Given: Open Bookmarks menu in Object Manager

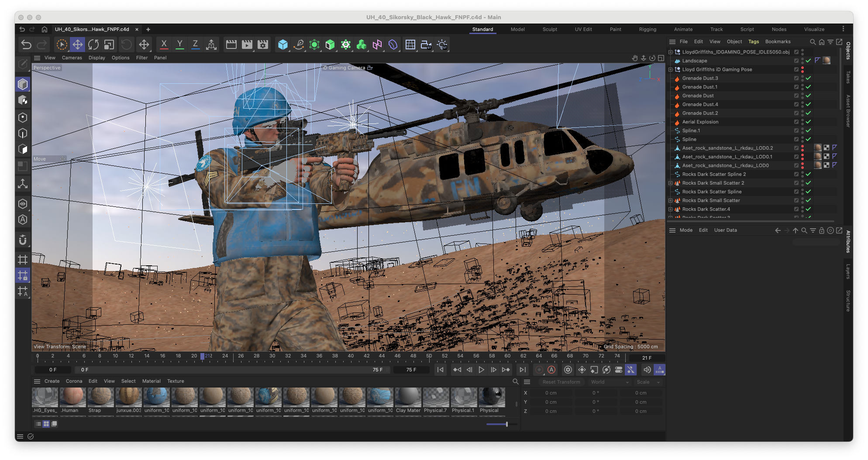Looking at the screenshot, I should [x=778, y=41].
